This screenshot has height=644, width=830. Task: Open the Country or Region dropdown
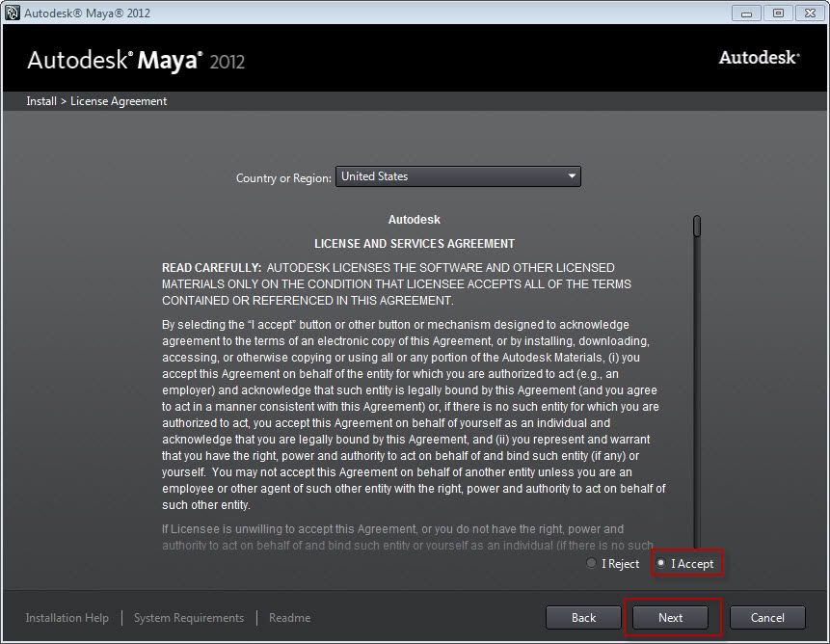[x=458, y=176]
